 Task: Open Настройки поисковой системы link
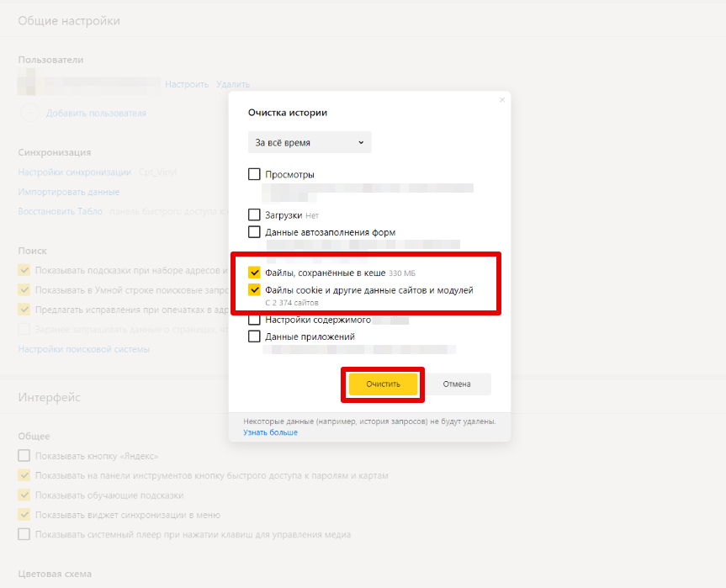(x=84, y=349)
